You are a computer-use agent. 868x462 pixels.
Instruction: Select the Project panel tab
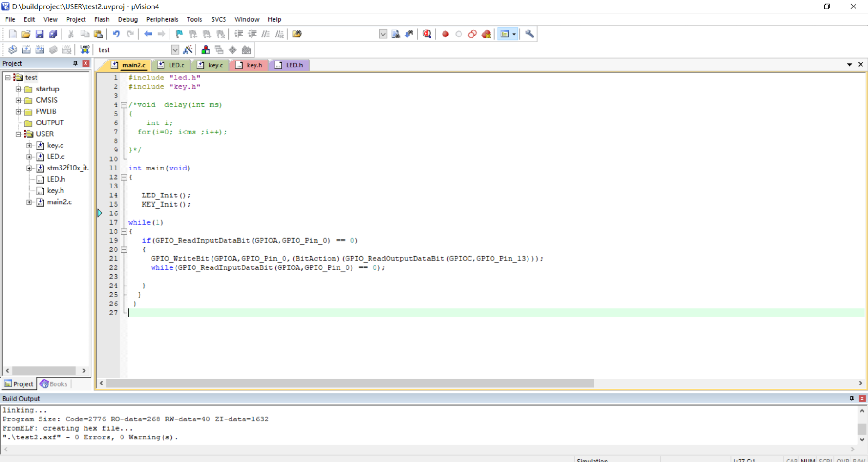(x=19, y=384)
